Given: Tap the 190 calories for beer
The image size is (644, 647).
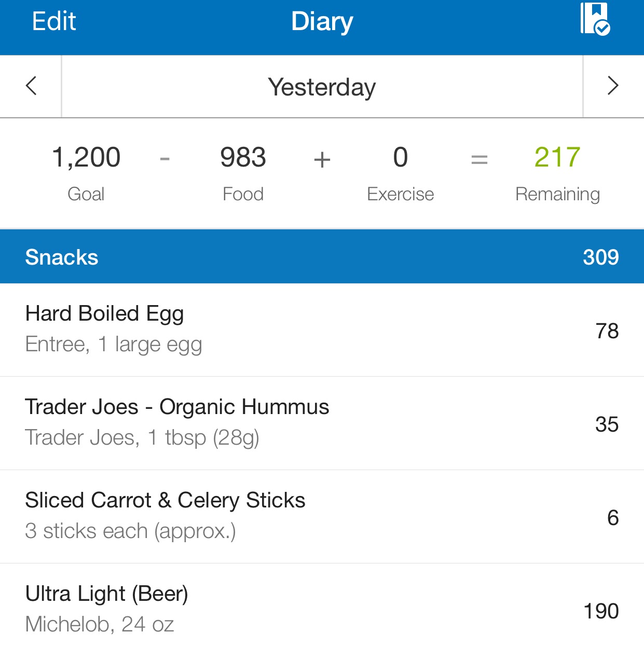Looking at the screenshot, I should point(601,611).
